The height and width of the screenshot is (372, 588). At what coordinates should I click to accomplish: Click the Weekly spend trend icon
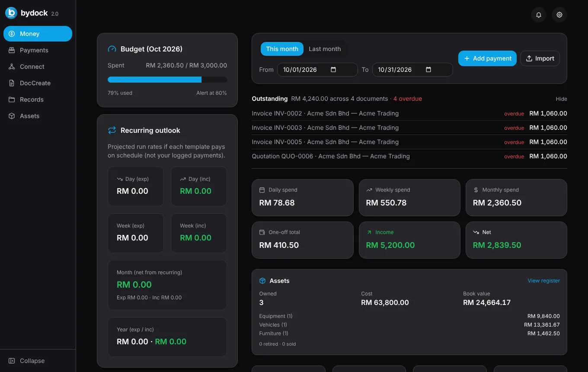tap(369, 190)
